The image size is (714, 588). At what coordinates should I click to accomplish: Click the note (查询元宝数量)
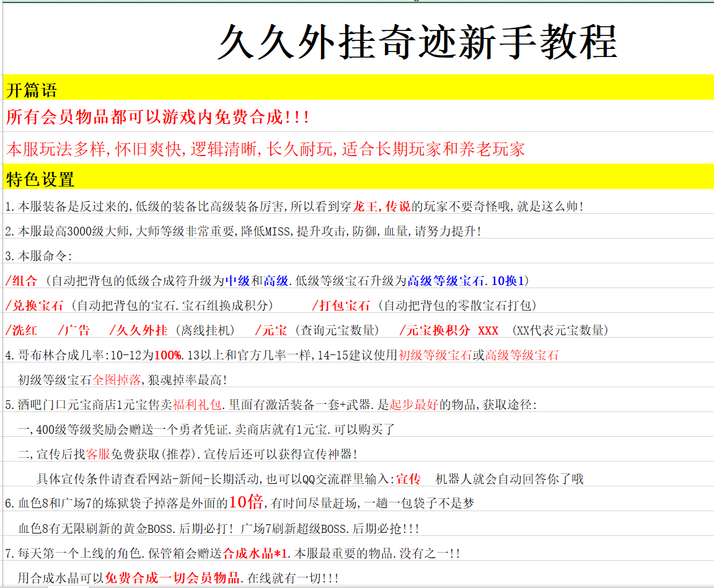point(337,330)
